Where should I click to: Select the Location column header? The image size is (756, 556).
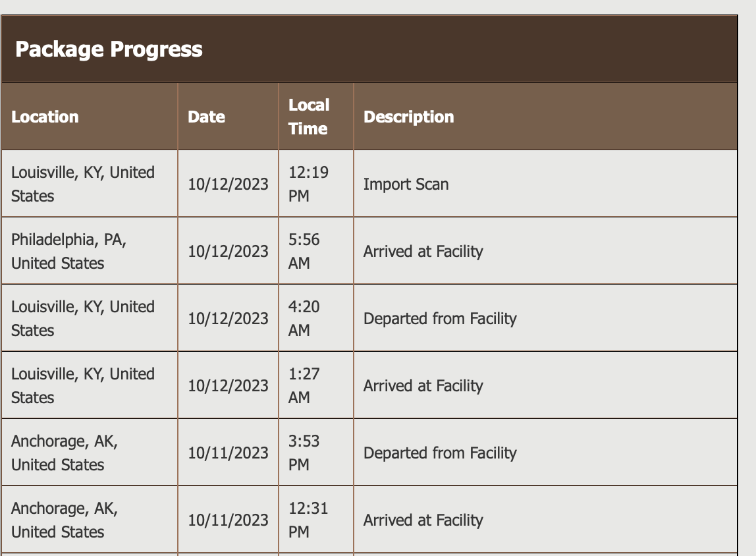click(45, 117)
